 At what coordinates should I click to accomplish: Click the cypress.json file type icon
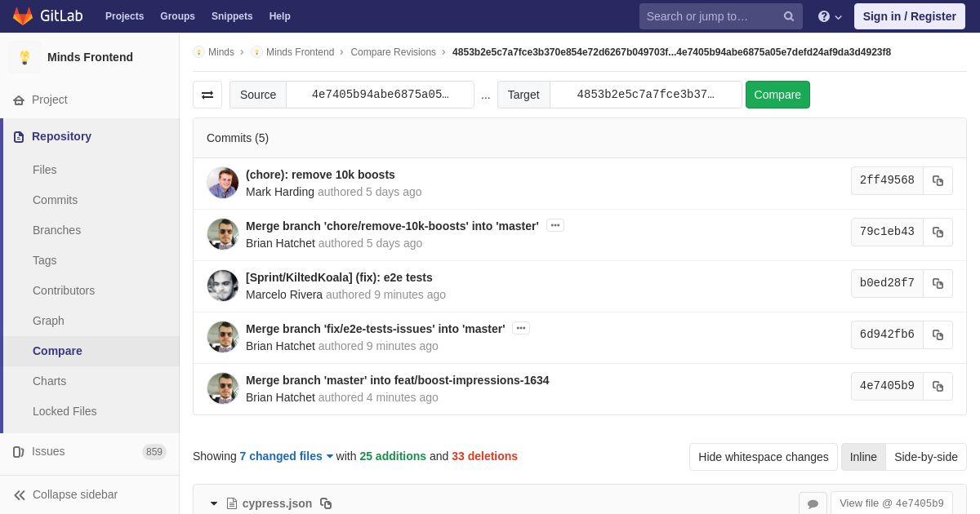(232, 503)
